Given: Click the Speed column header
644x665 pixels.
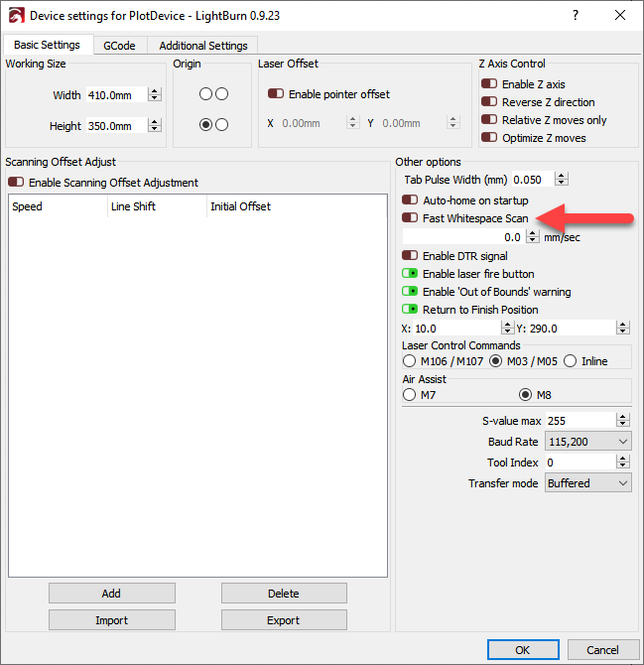Looking at the screenshot, I should pyautogui.click(x=59, y=206).
